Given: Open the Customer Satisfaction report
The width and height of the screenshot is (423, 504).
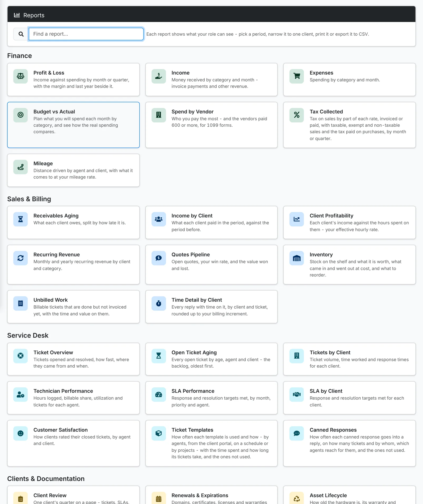Looking at the screenshot, I should [x=73, y=443].
